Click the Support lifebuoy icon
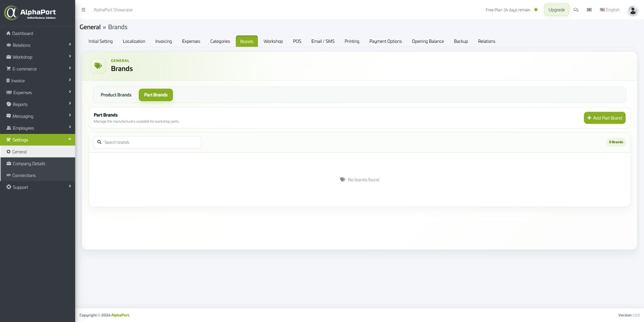The height and width of the screenshot is (322, 644). pos(9,187)
